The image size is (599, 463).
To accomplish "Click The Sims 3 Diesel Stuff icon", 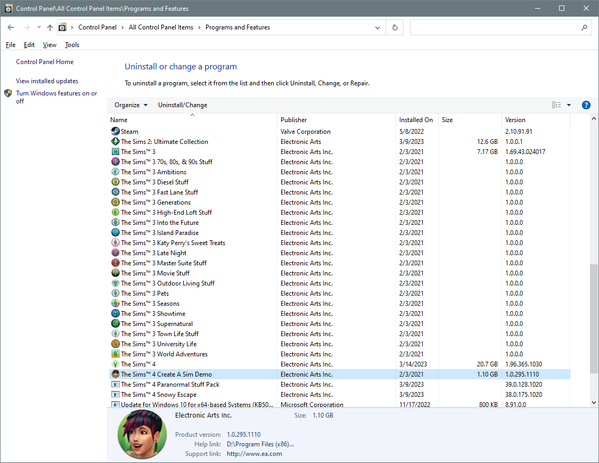I will point(115,182).
